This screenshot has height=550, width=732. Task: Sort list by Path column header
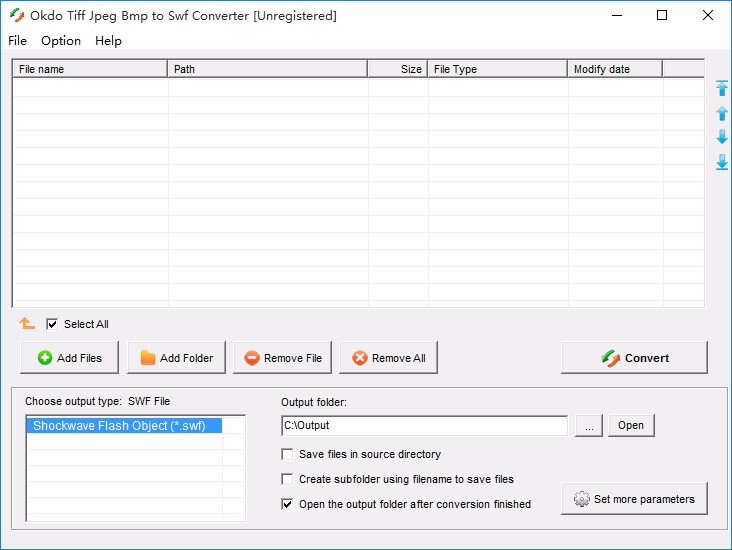pyautogui.click(x=267, y=69)
